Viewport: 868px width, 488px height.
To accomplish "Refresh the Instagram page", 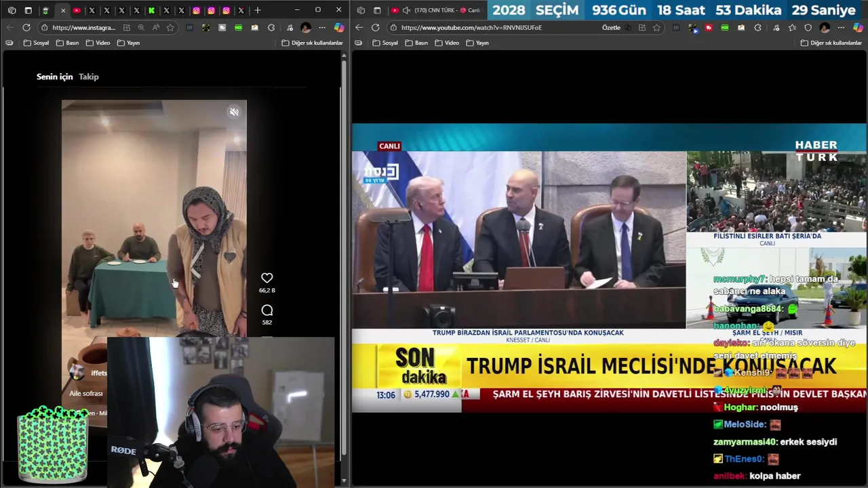I will [x=26, y=28].
